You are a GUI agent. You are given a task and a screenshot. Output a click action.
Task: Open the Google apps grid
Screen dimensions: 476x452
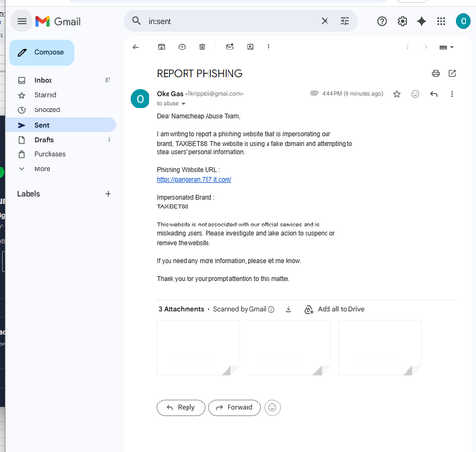click(441, 21)
